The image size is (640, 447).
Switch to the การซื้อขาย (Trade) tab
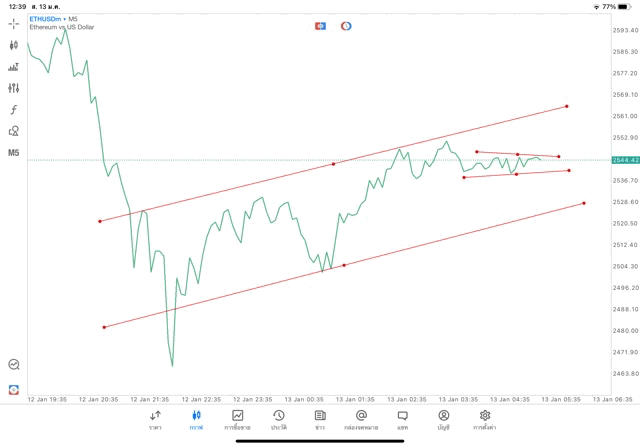point(237,419)
